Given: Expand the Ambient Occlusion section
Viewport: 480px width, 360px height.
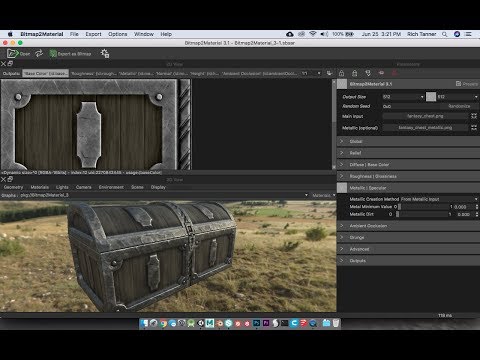Looking at the screenshot, I should [409, 226].
